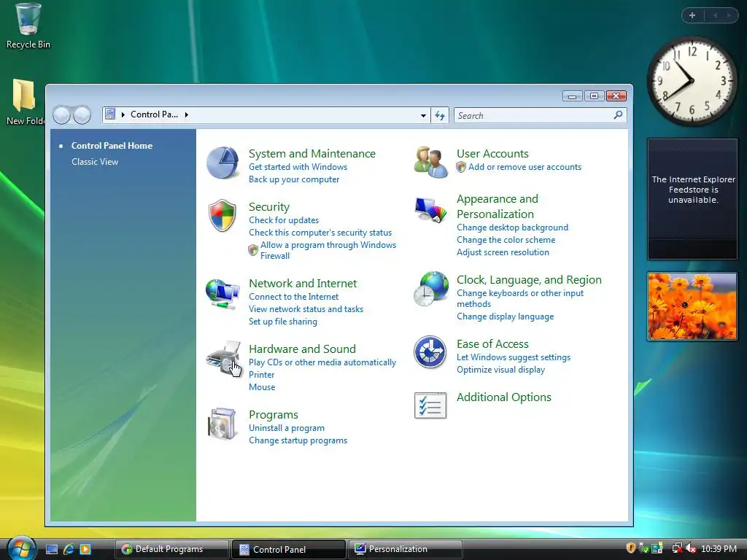Click Connect to the Internet link
The image size is (747, 560).
293,297
